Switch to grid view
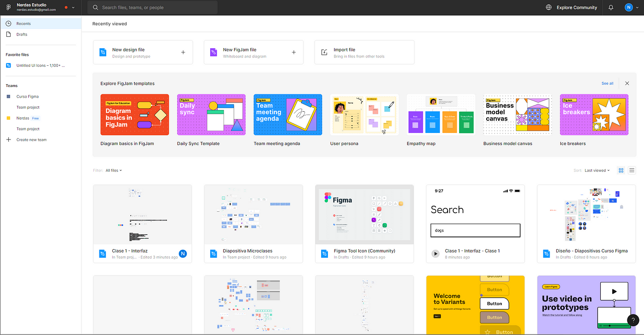This screenshot has height=335, width=644. tap(621, 170)
